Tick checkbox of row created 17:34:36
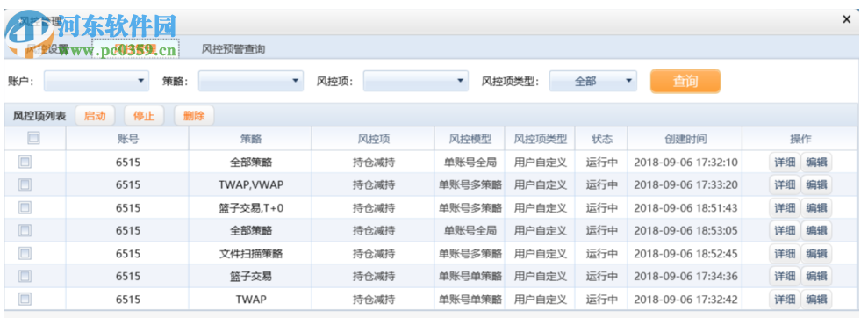Screen dimensions: 868x318 pos(25,276)
